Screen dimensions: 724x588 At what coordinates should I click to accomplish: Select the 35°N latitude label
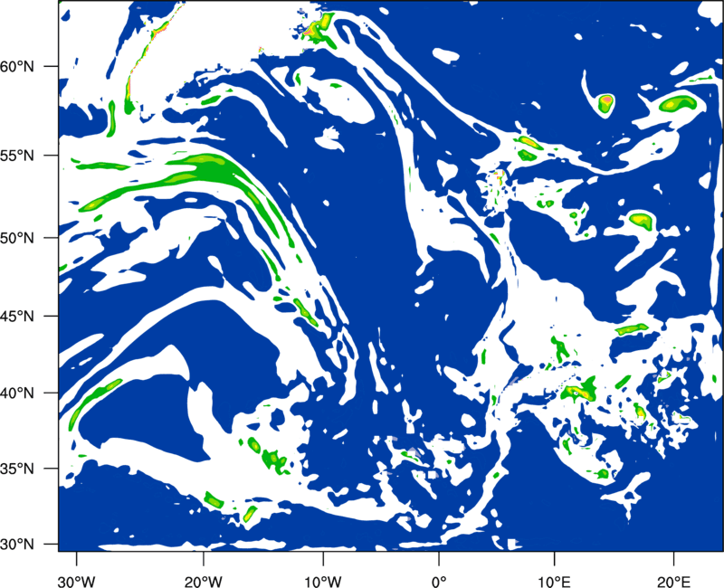17,469
